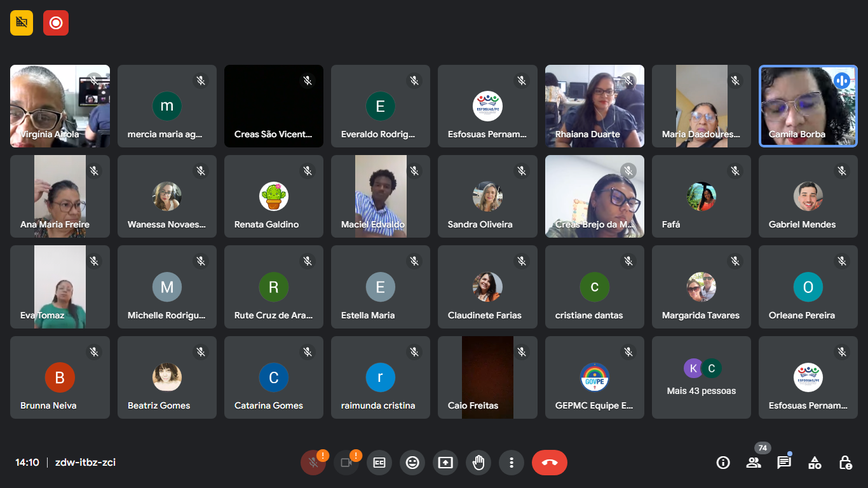The width and height of the screenshot is (868, 488).
Task: Leave call with red hang-up button
Action: [550, 463]
